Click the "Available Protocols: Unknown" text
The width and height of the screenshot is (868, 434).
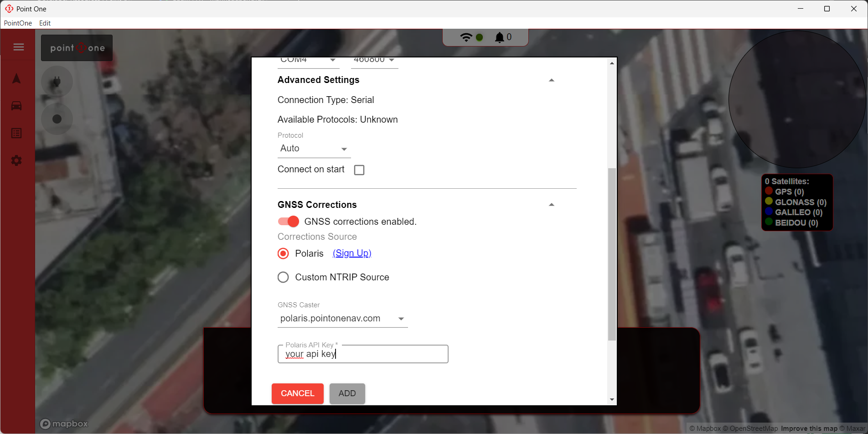coord(337,119)
